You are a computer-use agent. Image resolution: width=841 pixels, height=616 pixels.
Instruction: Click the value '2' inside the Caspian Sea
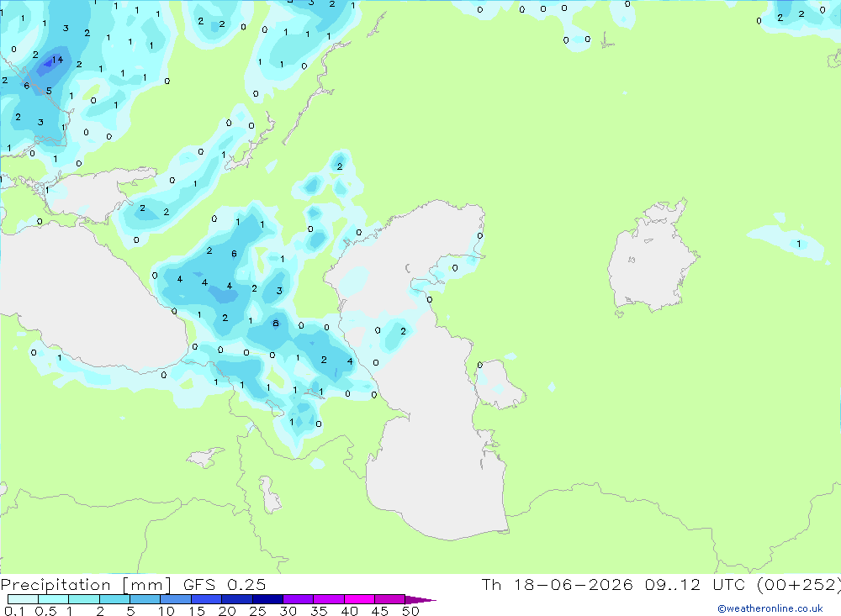[x=404, y=331]
